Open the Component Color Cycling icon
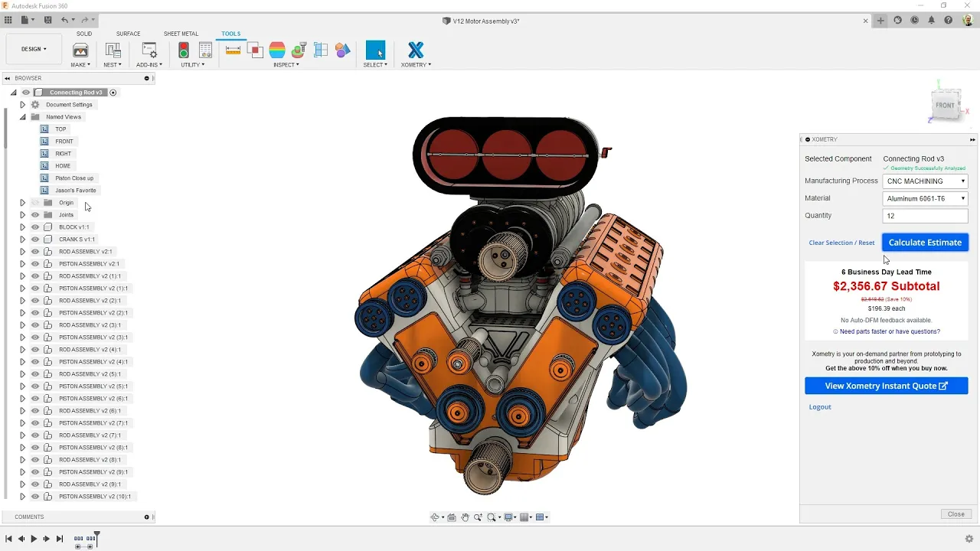Viewport: 980px width, 551px height. (x=343, y=51)
